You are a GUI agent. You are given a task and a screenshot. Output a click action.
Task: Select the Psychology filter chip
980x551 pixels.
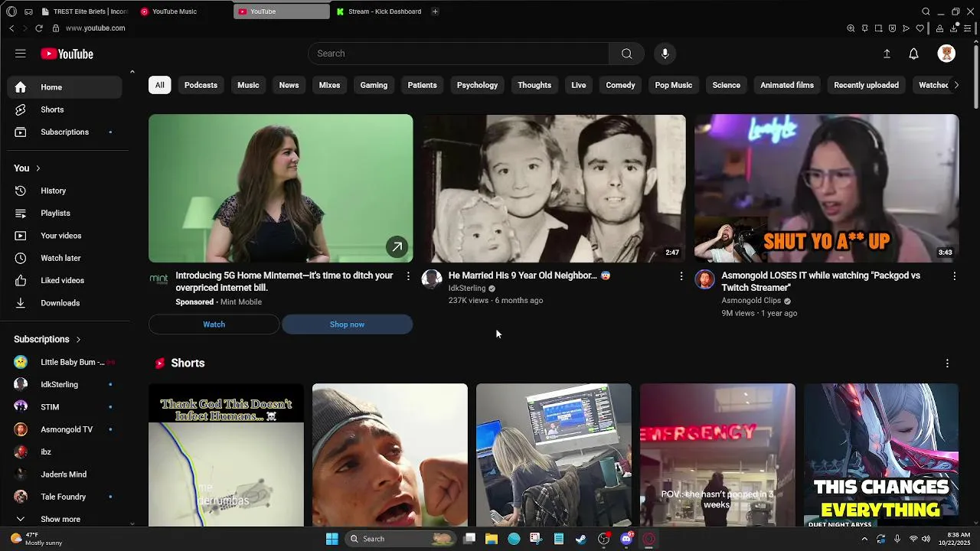pos(477,85)
